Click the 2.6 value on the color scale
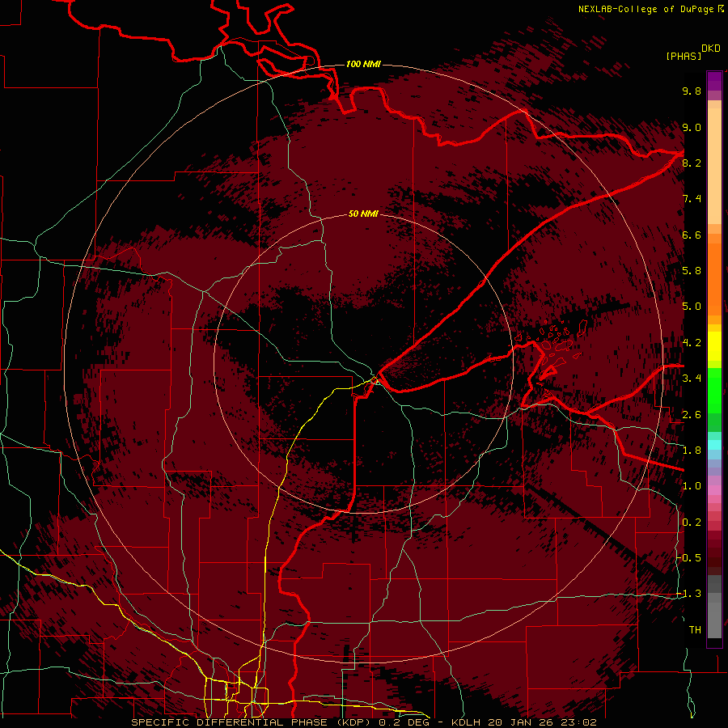Viewport: 728px width, 728px height. click(692, 415)
